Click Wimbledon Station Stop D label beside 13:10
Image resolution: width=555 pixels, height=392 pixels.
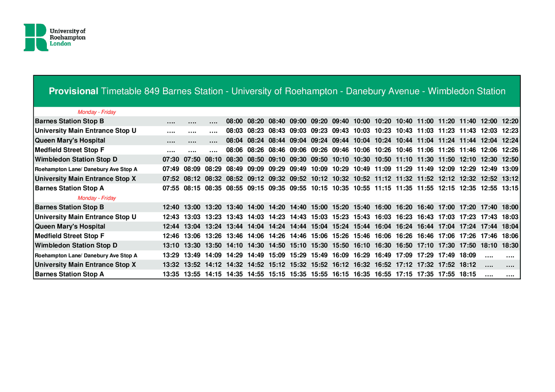click(x=76, y=245)
